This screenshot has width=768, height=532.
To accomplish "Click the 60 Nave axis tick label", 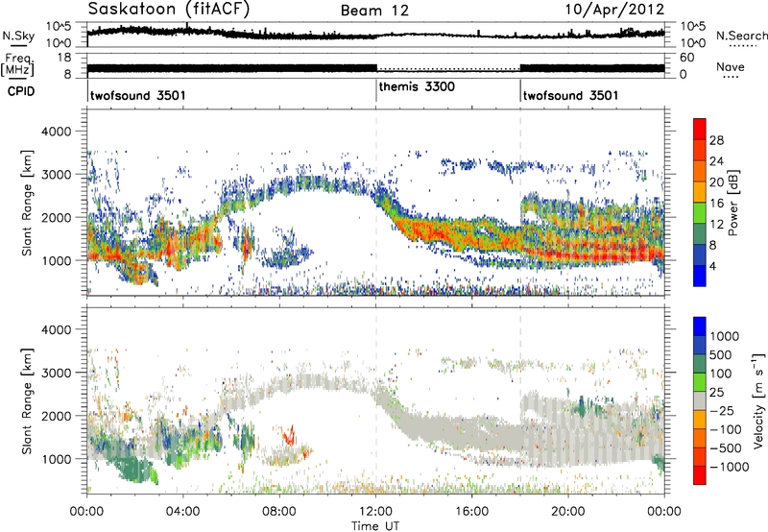I will pos(686,58).
